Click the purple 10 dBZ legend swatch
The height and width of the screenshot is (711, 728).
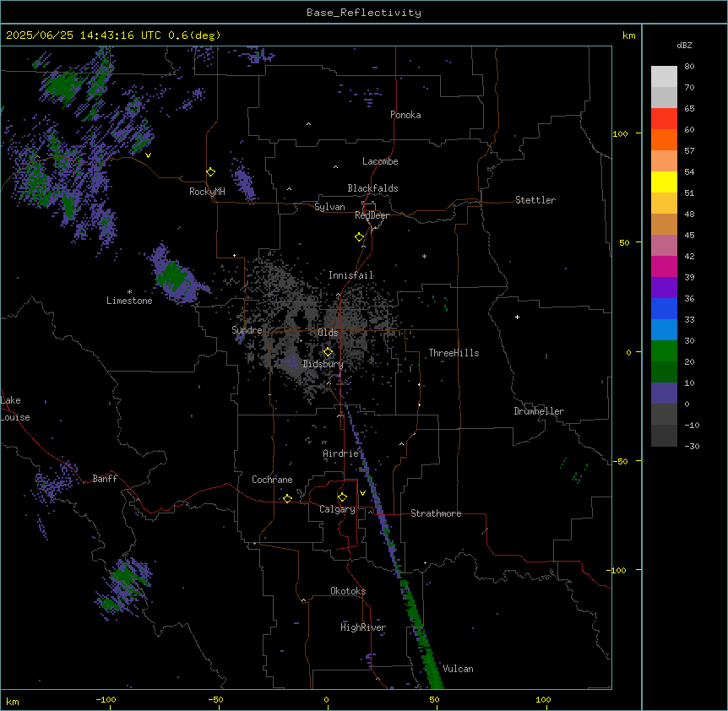[664, 393]
